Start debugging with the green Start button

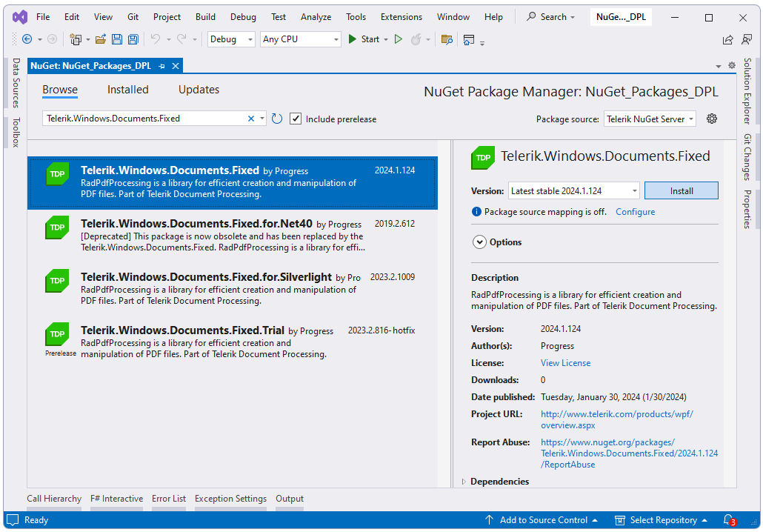362,39
